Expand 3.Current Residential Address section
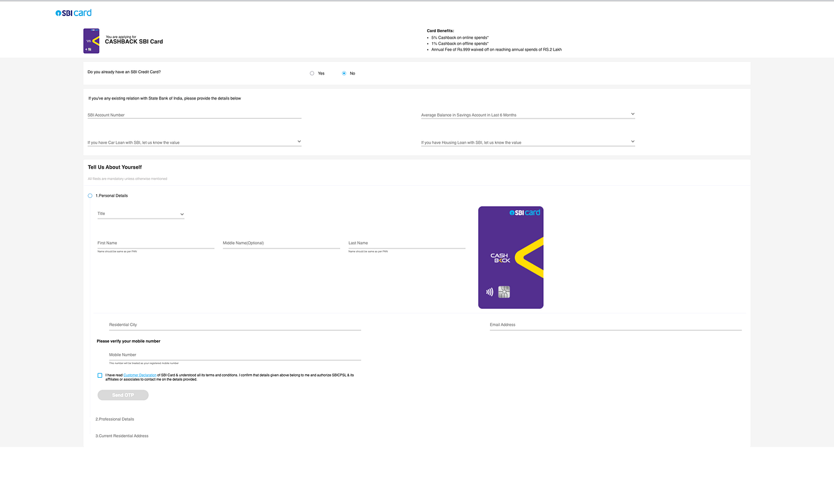The image size is (834, 504). 122,436
